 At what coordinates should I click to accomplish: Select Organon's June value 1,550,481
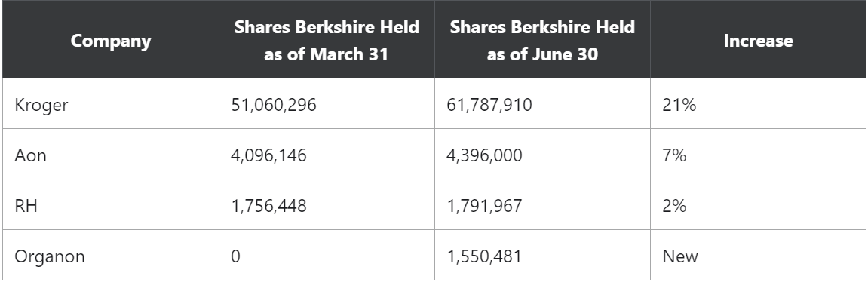tap(542, 256)
